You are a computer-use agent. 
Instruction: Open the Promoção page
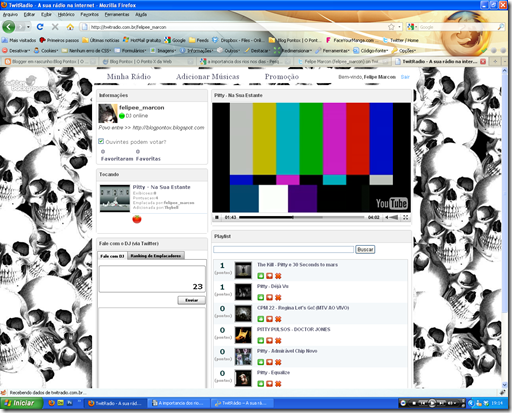[x=282, y=76]
